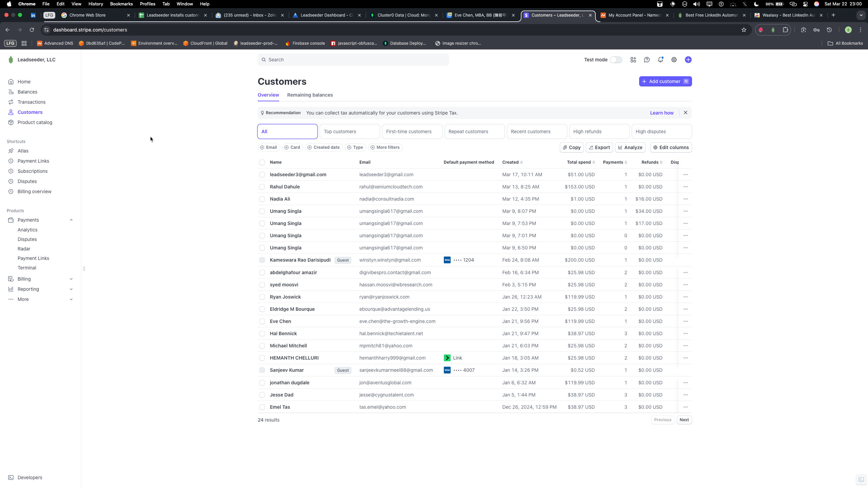Click the Export button
Viewport: 868px width, 488px height.
click(x=599, y=147)
